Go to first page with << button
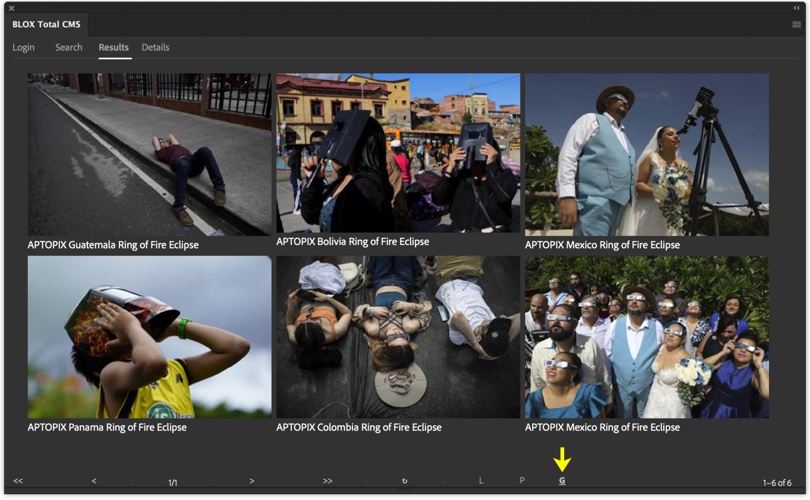 (18, 481)
